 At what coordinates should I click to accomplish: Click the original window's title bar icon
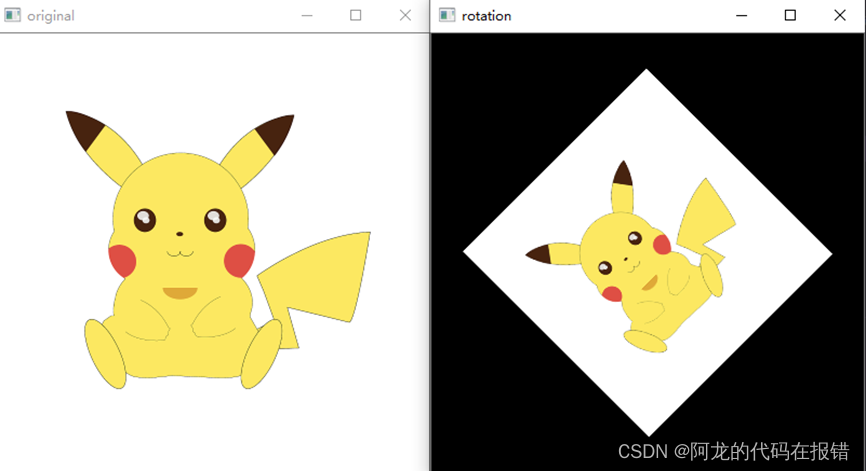click(x=12, y=15)
